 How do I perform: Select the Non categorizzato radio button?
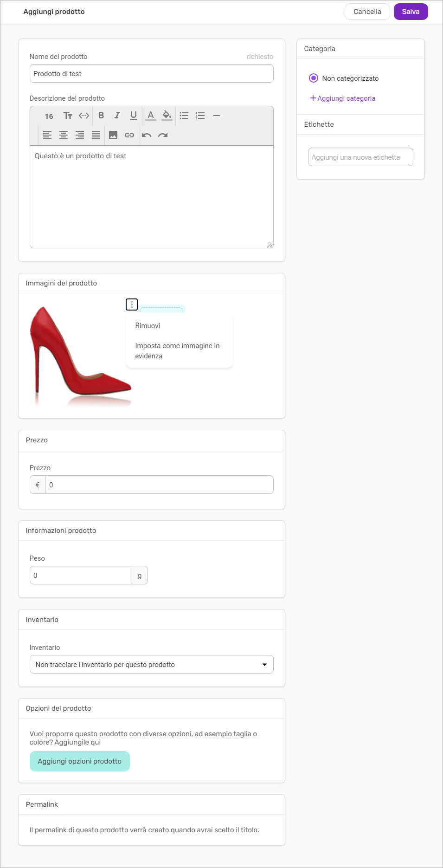(314, 78)
